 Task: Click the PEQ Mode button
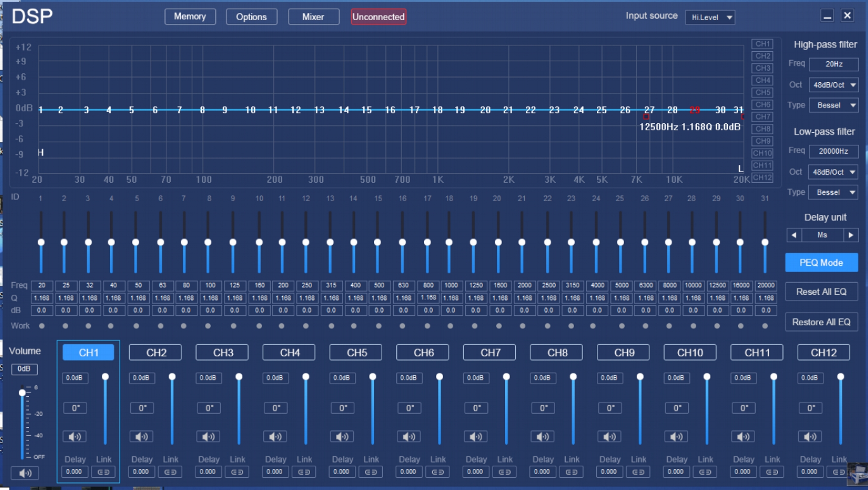tap(821, 263)
